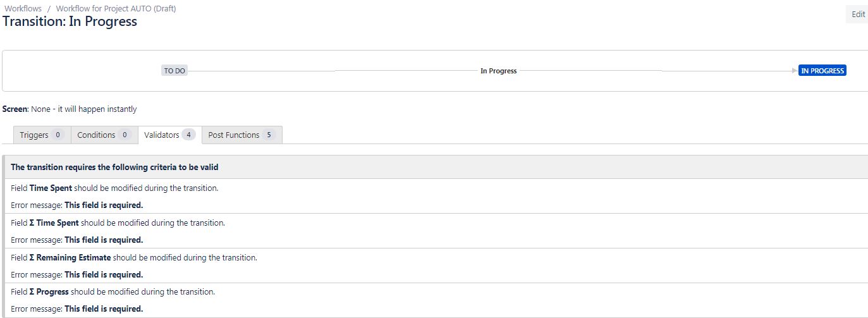Click the Edit button
Screen dimensions: 868x318
[x=858, y=14]
